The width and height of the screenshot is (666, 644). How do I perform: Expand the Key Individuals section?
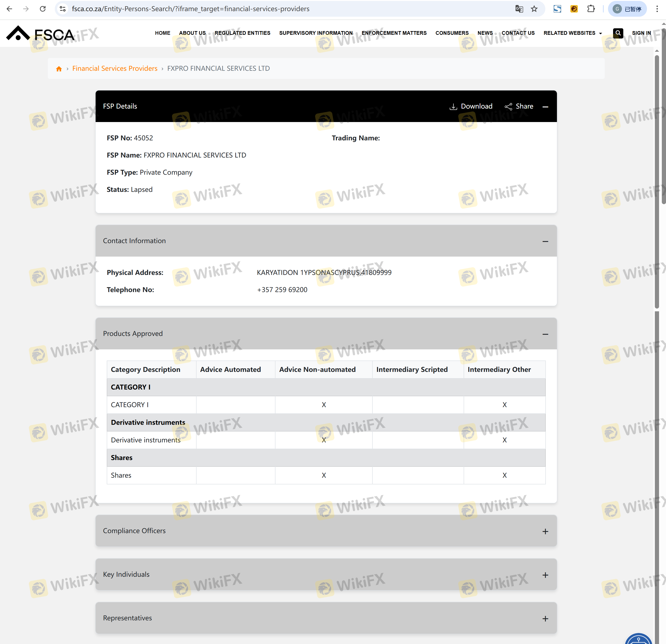pos(545,575)
